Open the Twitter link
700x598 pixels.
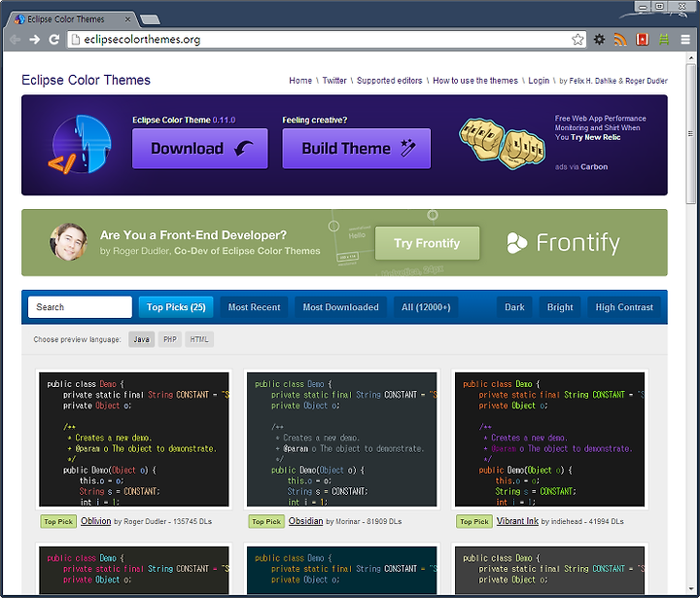tap(334, 81)
